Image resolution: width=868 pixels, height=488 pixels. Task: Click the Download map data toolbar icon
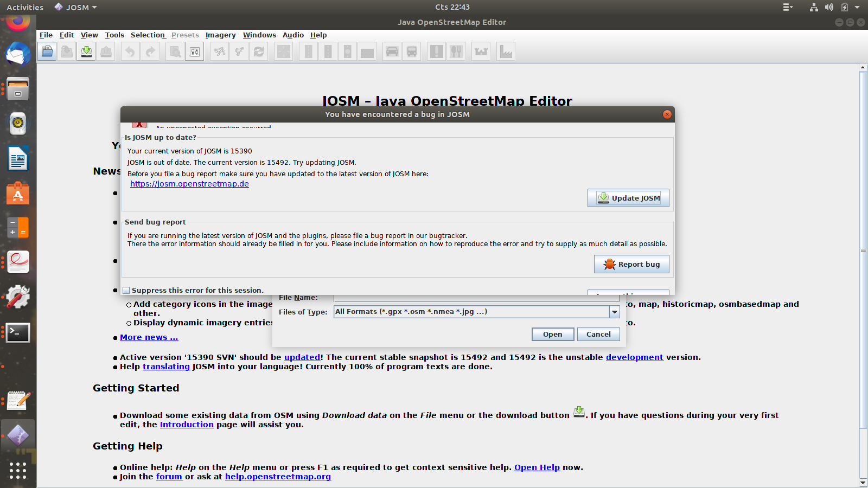coord(86,52)
